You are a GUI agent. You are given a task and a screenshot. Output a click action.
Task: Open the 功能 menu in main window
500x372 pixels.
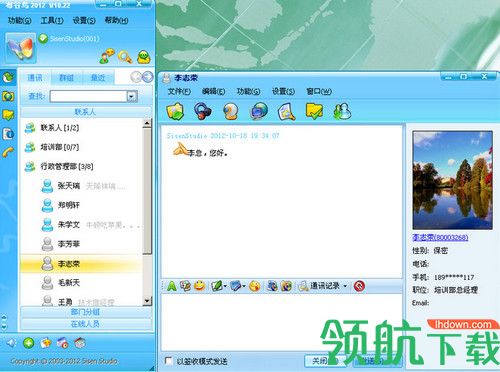(19, 20)
